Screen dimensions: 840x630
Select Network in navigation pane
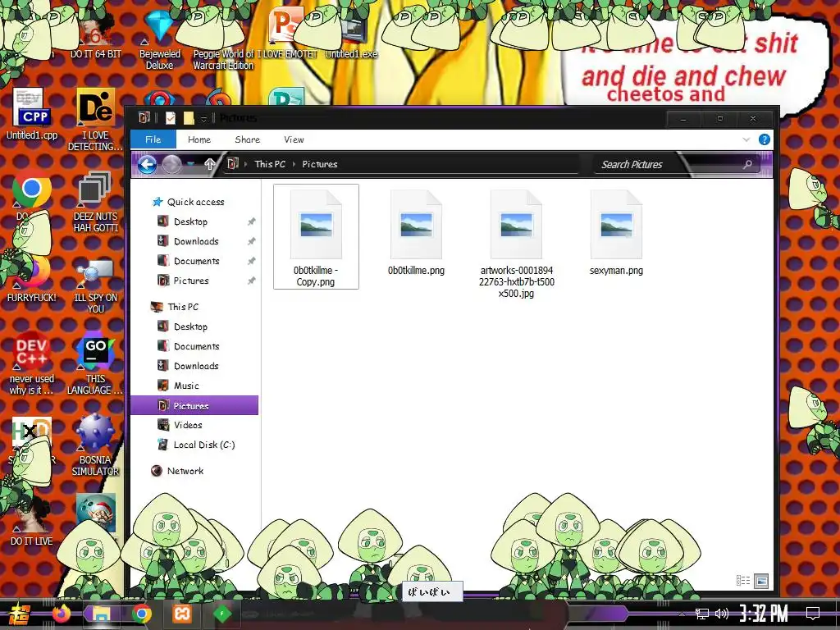tap(177, 471)
